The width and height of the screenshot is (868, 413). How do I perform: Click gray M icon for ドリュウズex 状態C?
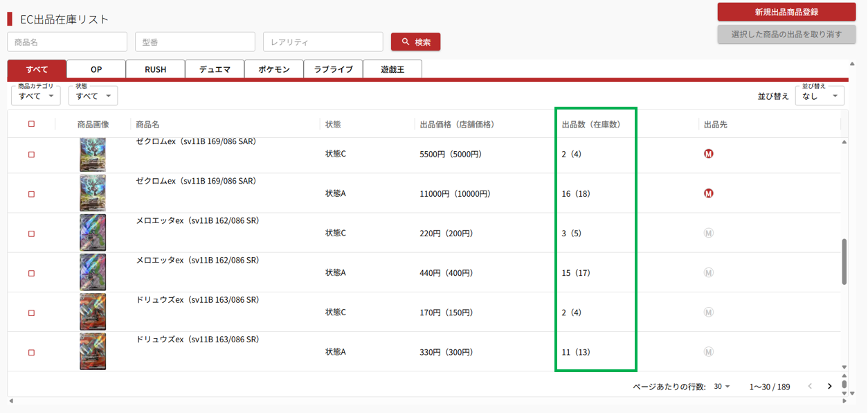[x=708, y=313]
